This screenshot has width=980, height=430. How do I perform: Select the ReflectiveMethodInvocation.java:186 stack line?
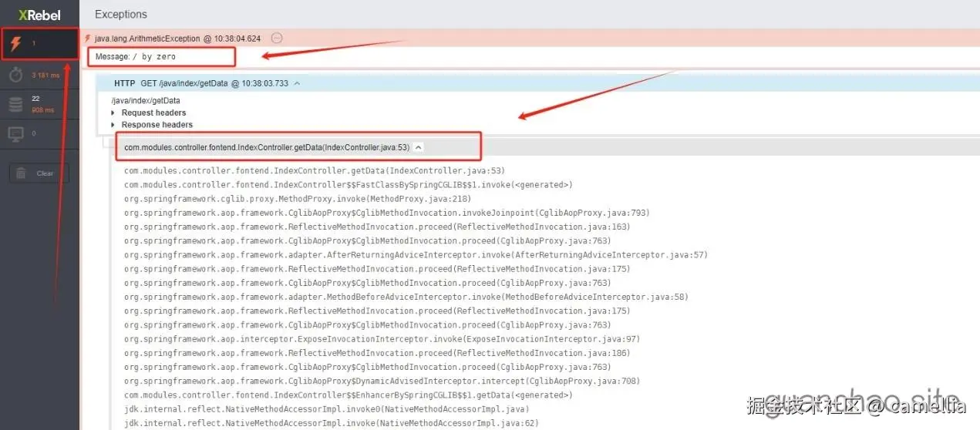pos(377,353)
